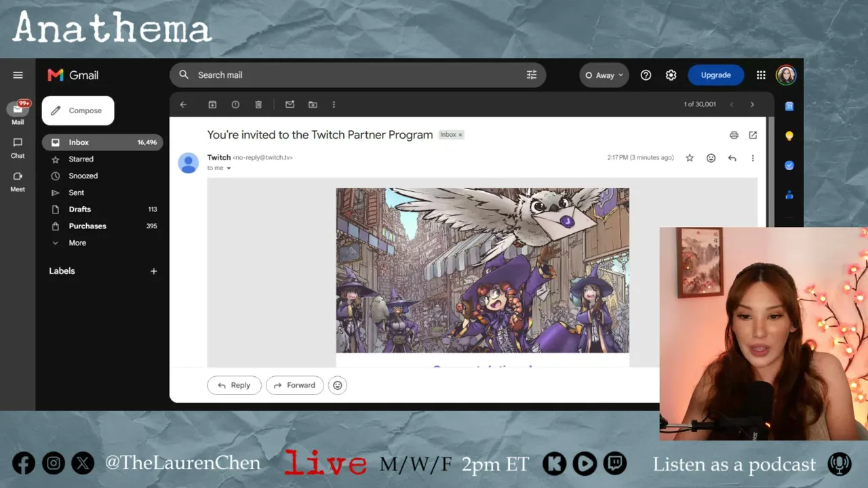Open the Gmail main menu hamburger
Image resolution: width=868 pixels, height=488 pixels.
pyautogui.click(x=18, y=75)
